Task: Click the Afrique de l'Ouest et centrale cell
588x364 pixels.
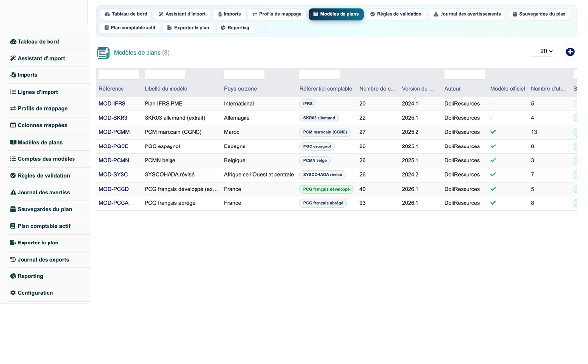Action: click(259, 174)
